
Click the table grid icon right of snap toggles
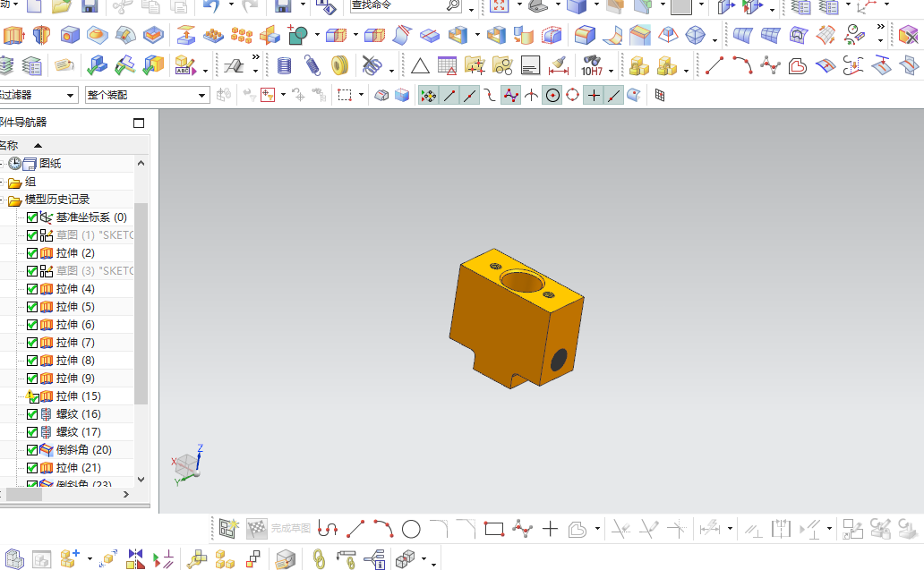click(x=659, y=96)
